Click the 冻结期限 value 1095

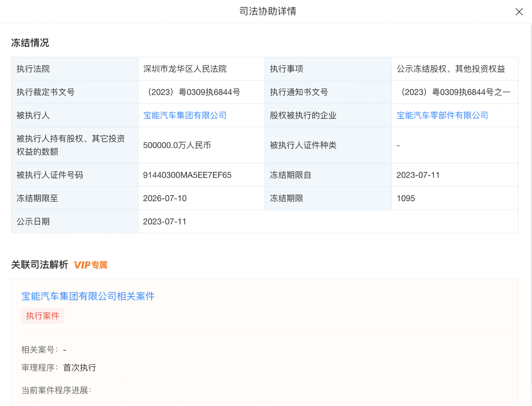406,198
